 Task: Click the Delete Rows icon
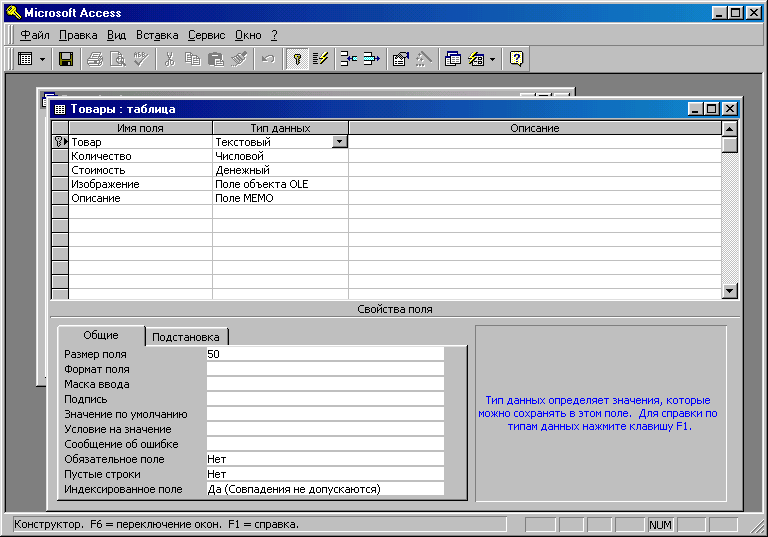372,59
